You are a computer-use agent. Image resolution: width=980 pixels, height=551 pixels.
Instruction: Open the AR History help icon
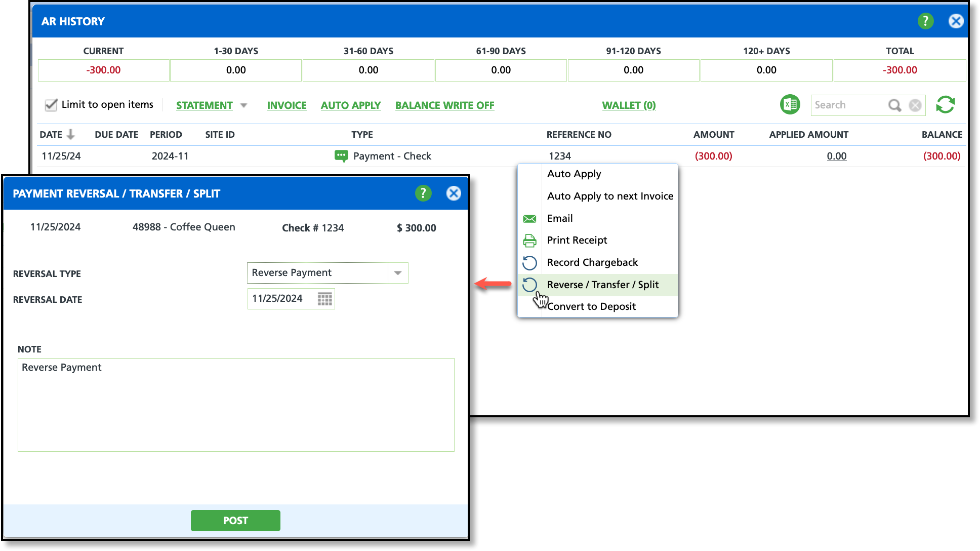[925, 21]
